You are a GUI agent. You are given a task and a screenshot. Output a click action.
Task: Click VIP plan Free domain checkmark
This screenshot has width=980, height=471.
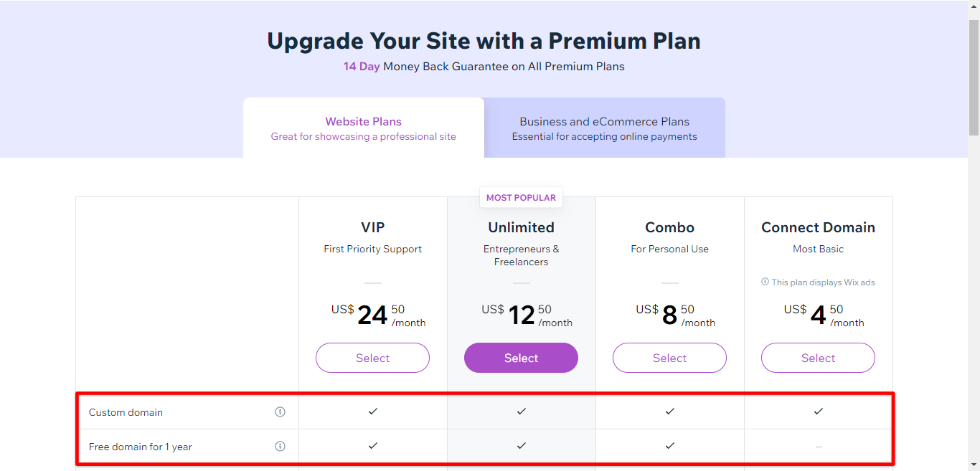tap(372, 446)
